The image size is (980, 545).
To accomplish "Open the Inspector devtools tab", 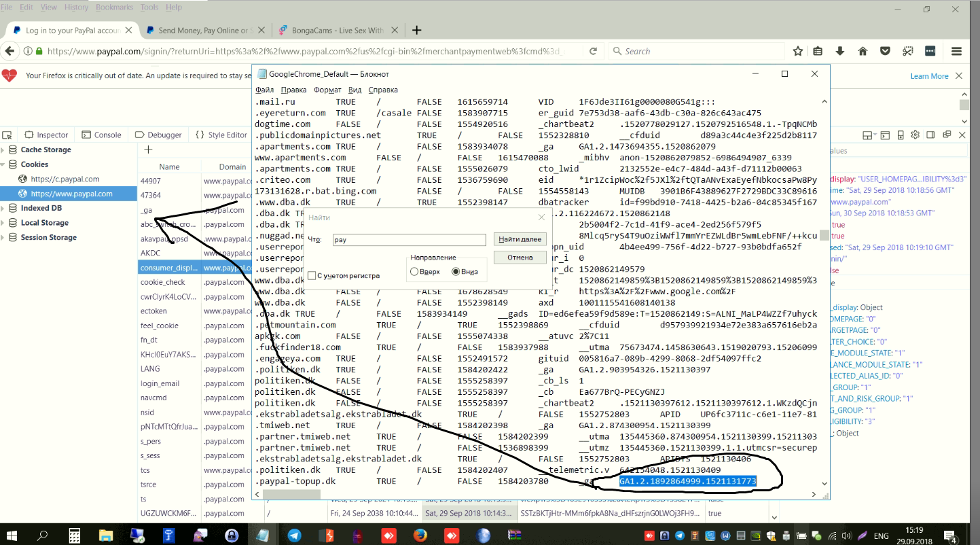I will 47,135.
